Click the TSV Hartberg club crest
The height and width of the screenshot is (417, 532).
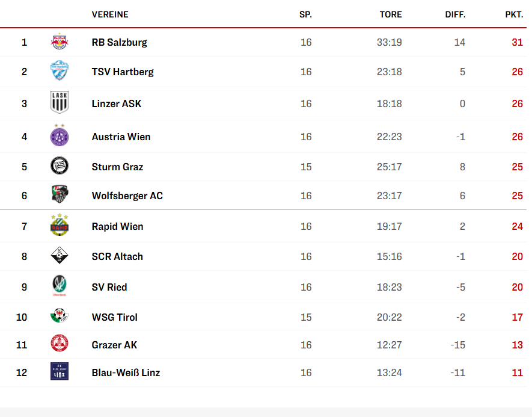pos(60,72)
